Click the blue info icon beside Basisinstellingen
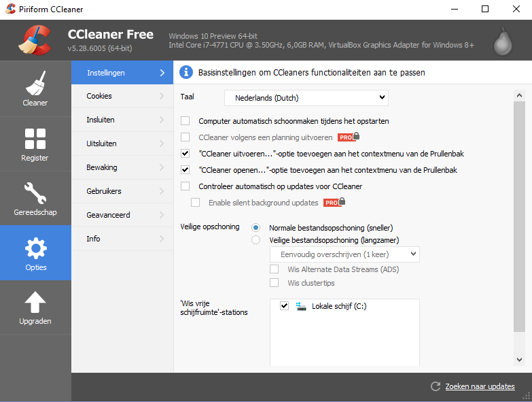This screenshot has height=402, width=532. pyautogui.click(x=185, y=72)
